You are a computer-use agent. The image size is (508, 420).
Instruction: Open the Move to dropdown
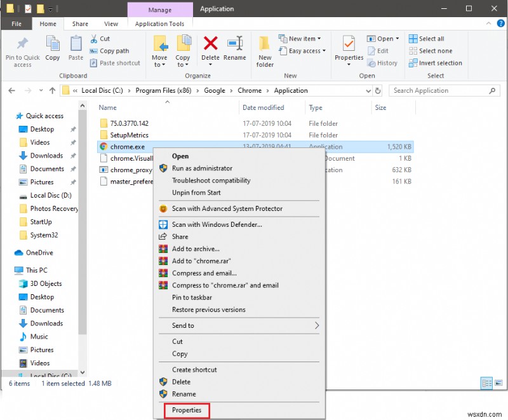162,51
